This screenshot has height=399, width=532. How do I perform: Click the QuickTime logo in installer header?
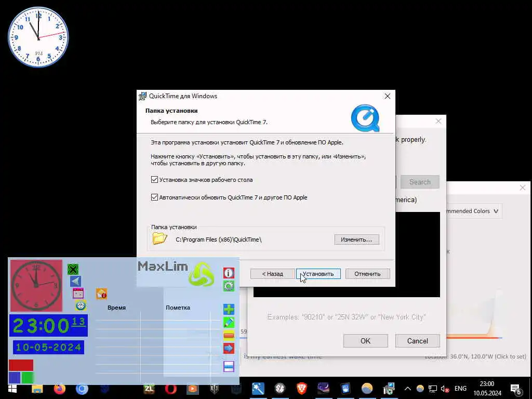[365, 118]
